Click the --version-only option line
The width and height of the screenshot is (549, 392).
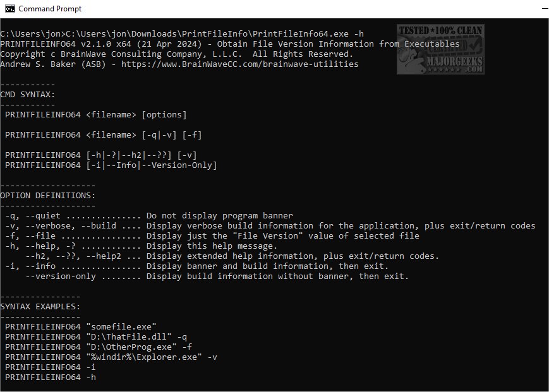(x=217, y=276)
